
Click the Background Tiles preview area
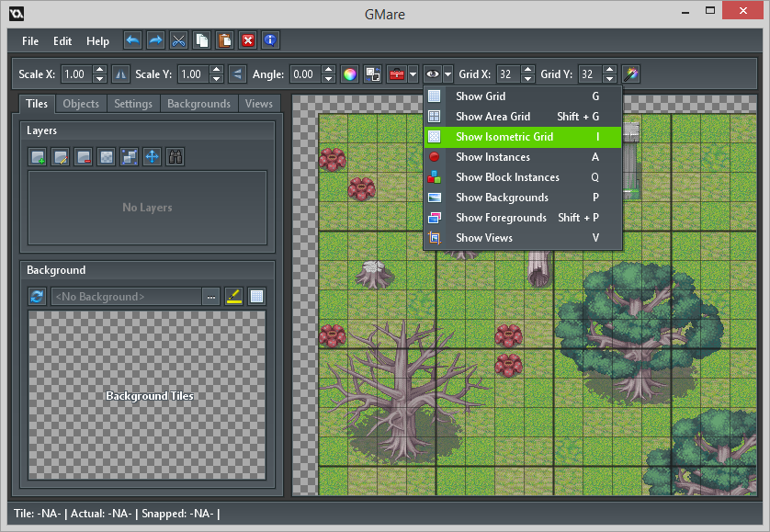click(x=147, y=395)
